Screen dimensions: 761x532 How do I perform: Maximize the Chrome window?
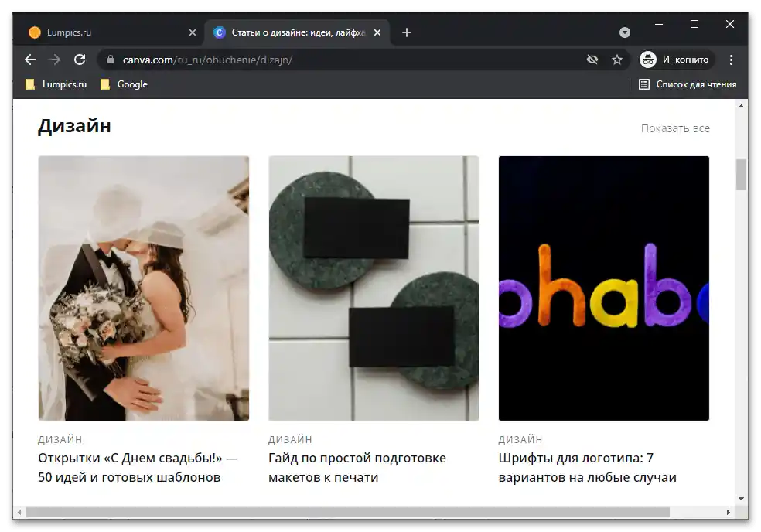pos(694,24)
